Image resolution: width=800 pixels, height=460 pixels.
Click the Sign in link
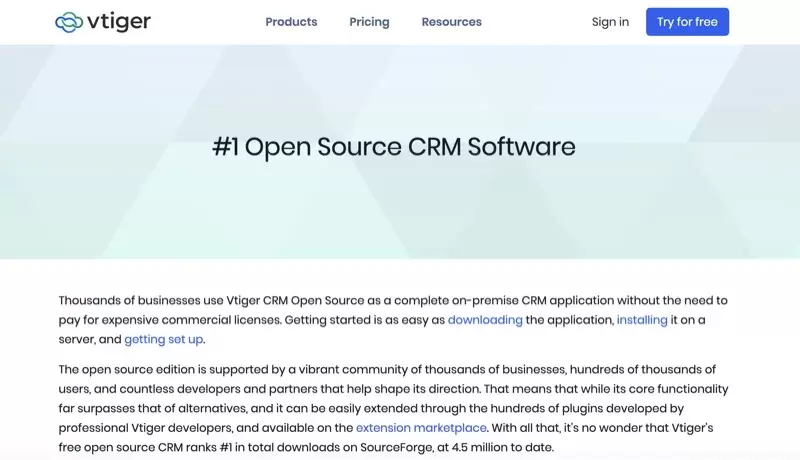click(610, 22)
